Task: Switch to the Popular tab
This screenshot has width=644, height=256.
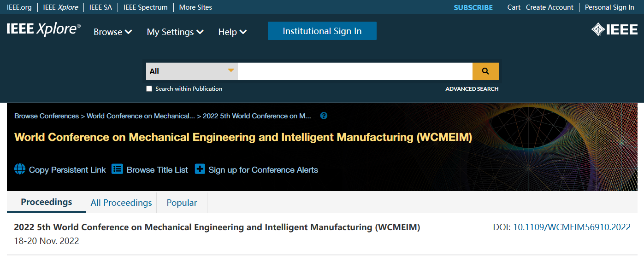Action: (182, 203)
